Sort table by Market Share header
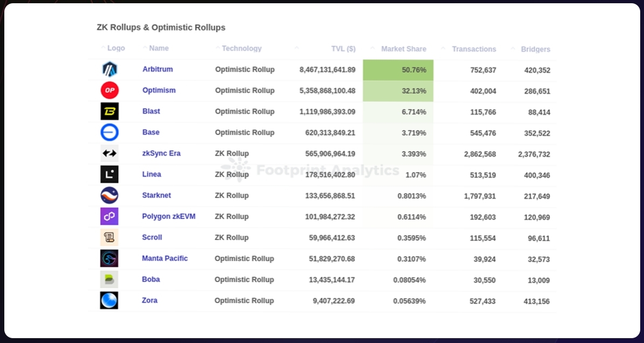The height and width of the screenshot is (343, 644). [403, 49]
